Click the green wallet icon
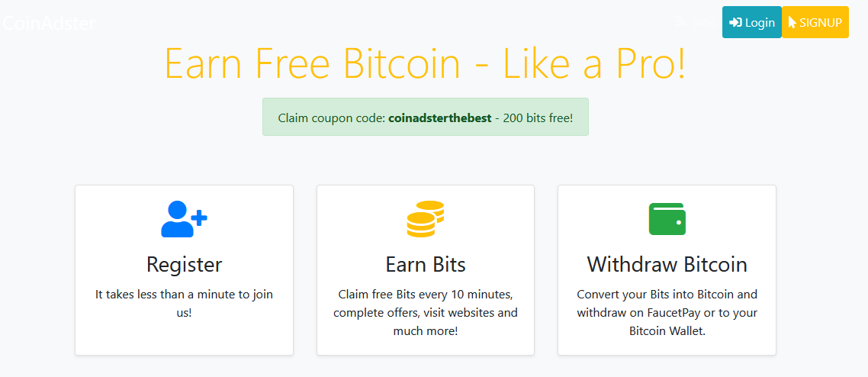 pos(667,219)
